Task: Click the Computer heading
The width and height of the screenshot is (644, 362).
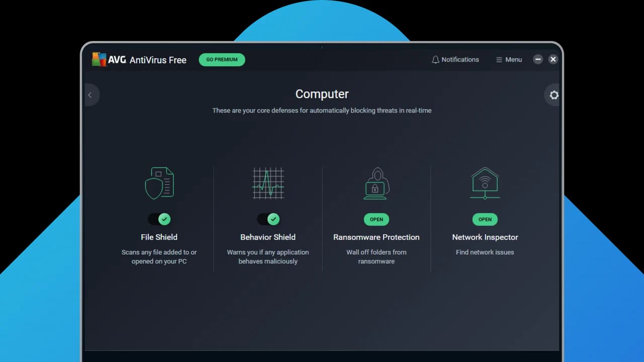Action: tap(322, 94)
